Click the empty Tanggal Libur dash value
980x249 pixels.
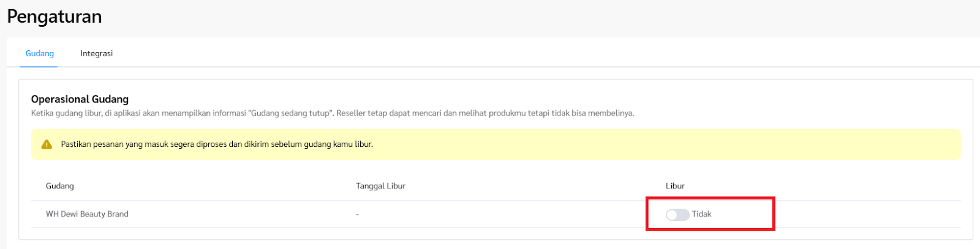[x=357, y=214]
